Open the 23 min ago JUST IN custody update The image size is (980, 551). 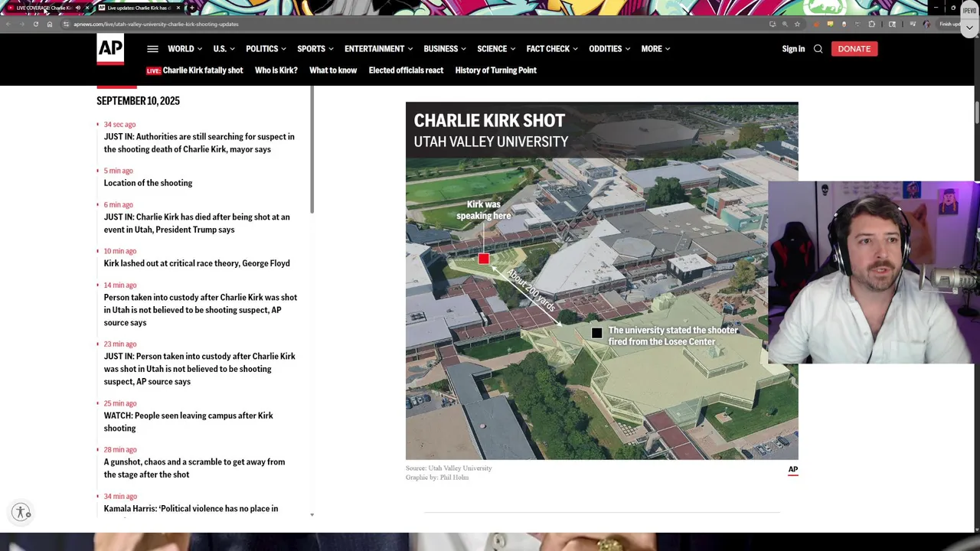199,369
